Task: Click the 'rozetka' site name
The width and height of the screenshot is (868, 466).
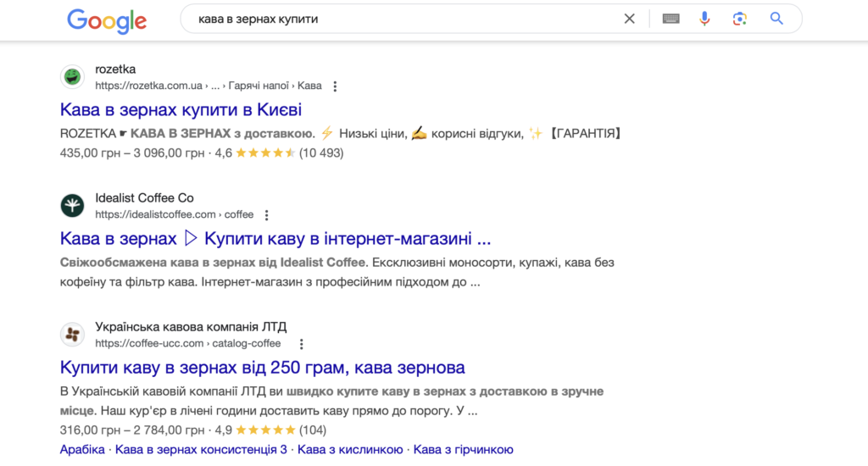Action: tap(115, 69)
